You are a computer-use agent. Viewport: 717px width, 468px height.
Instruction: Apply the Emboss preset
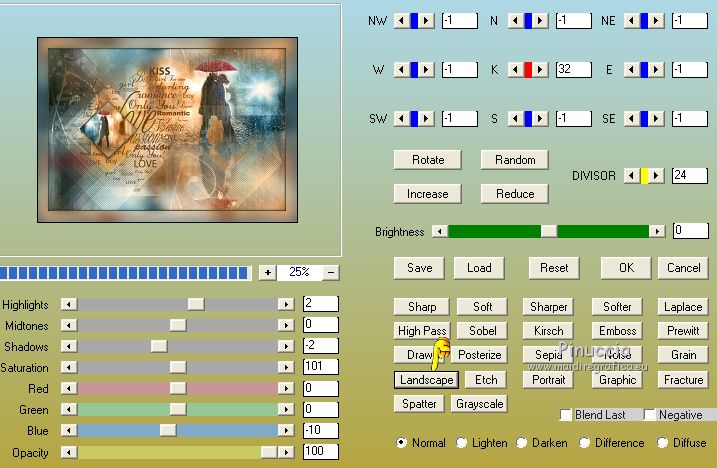point(617,331)
